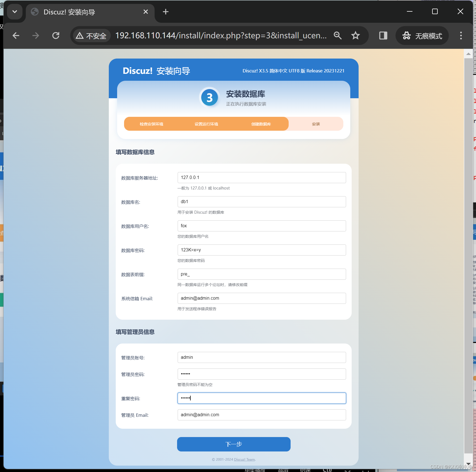Click the page scrollbar up arrow
Image resolution: width=476 pixels, height=472 pixels.
pos(468,54)
